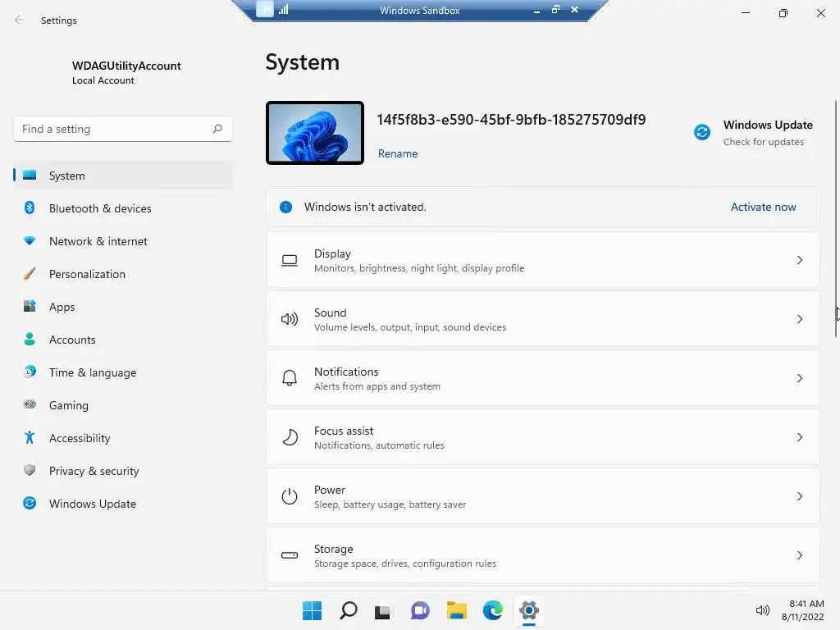Click the Power icon
This screenshot has width=840, height=630.
290,496
